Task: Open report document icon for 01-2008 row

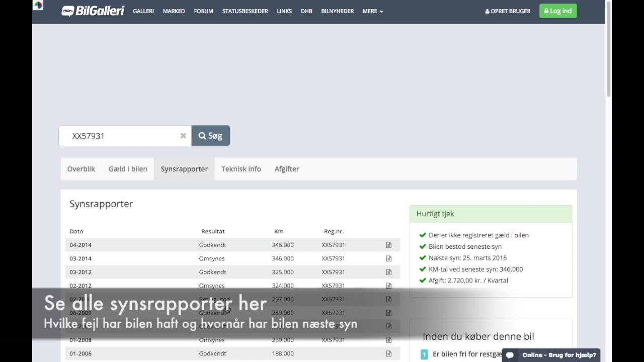Action: click(x=389, y=340)
